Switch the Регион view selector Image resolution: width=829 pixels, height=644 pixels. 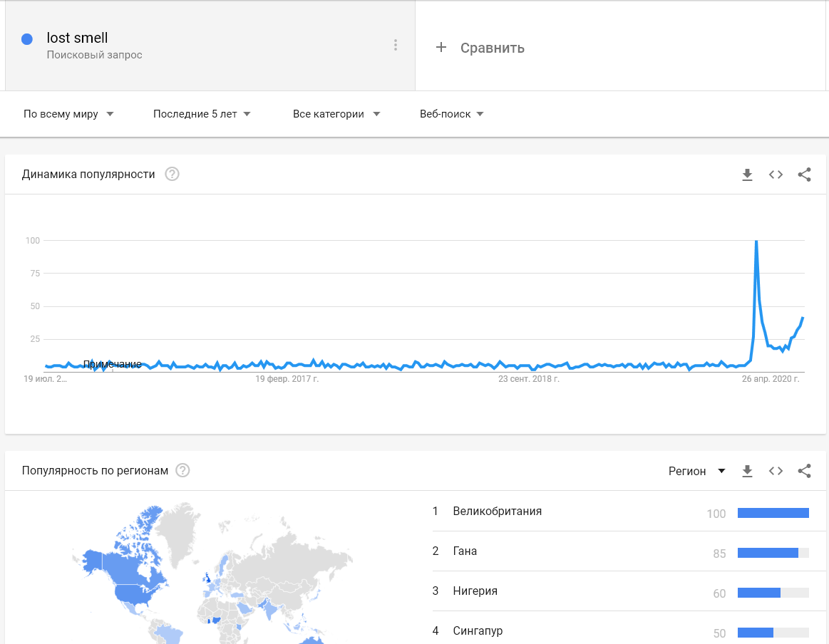tap(696, 471)
